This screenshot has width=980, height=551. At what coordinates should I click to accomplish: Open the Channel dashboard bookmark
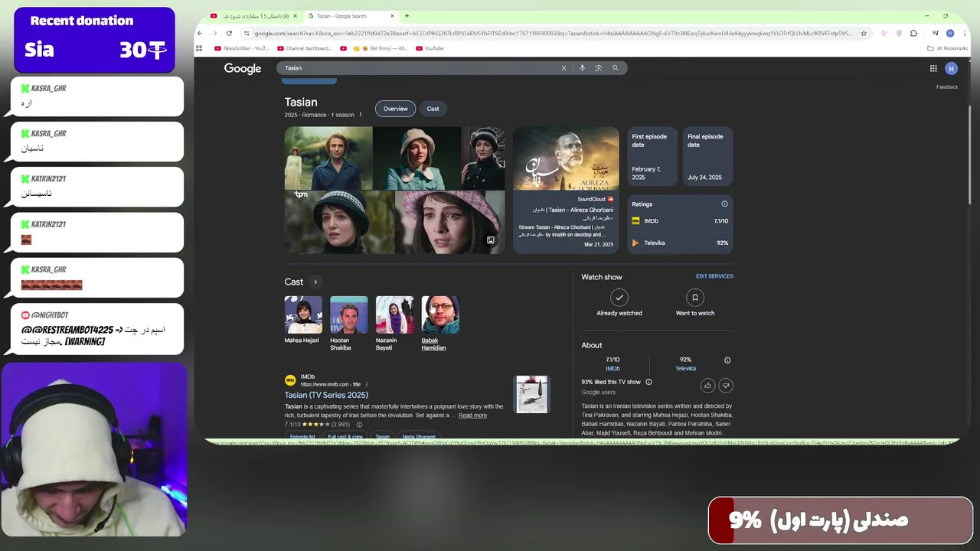pos(304,48)
